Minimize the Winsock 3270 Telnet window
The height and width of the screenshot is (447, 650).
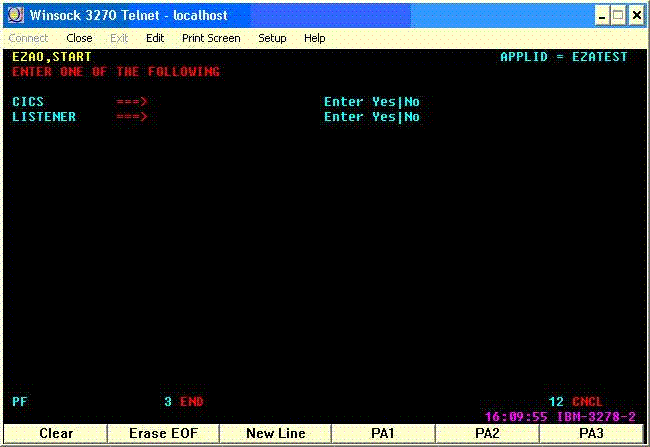click(603, 16)
